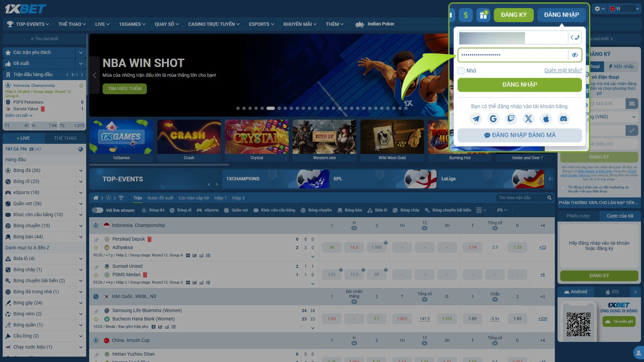Open the live chat support icon
The width and height of the screenshot is (644, 362).
[x=638, y=353]
